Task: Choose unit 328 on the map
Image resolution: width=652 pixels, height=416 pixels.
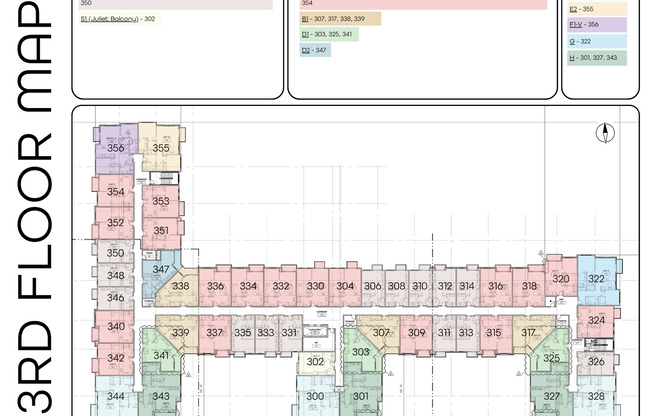Action: click(x=596, y=396)
